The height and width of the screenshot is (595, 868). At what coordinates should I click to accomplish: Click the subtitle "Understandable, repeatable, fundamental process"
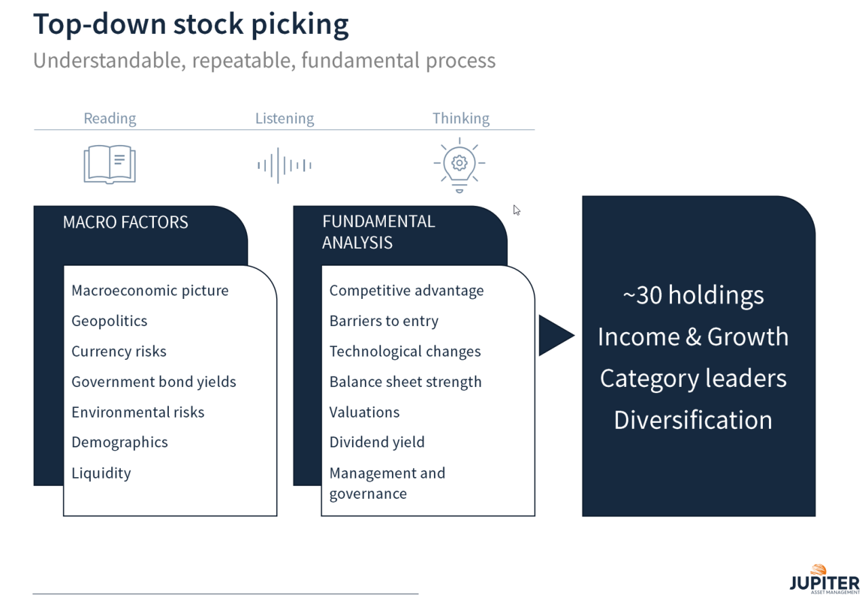point(264,60)
